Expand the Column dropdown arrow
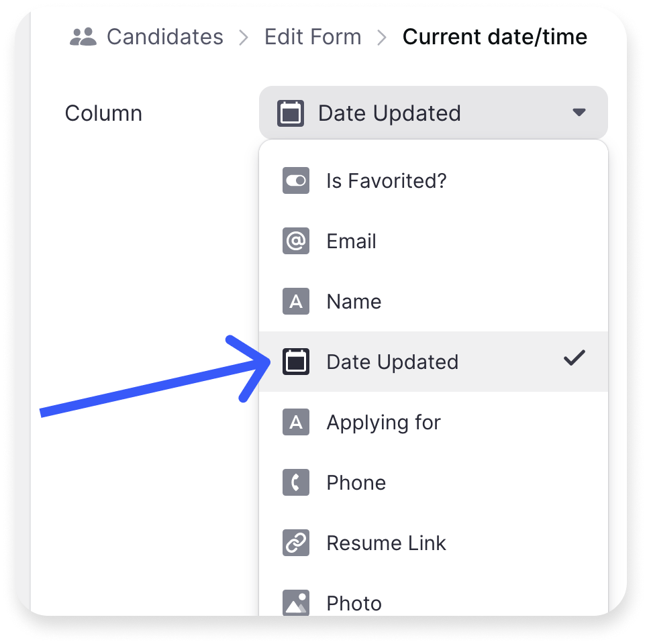Image resolution: width=647 pixels, height=644 pixels. point(579,113)
